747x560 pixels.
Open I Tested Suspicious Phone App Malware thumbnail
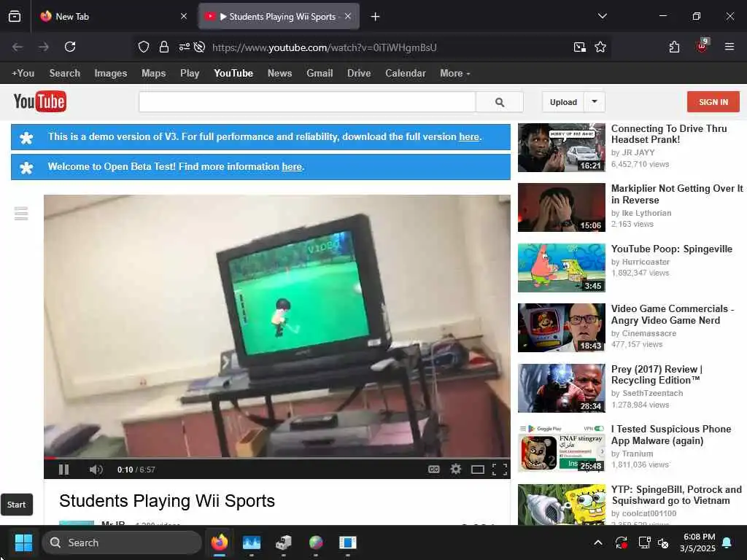click(562, 448)
